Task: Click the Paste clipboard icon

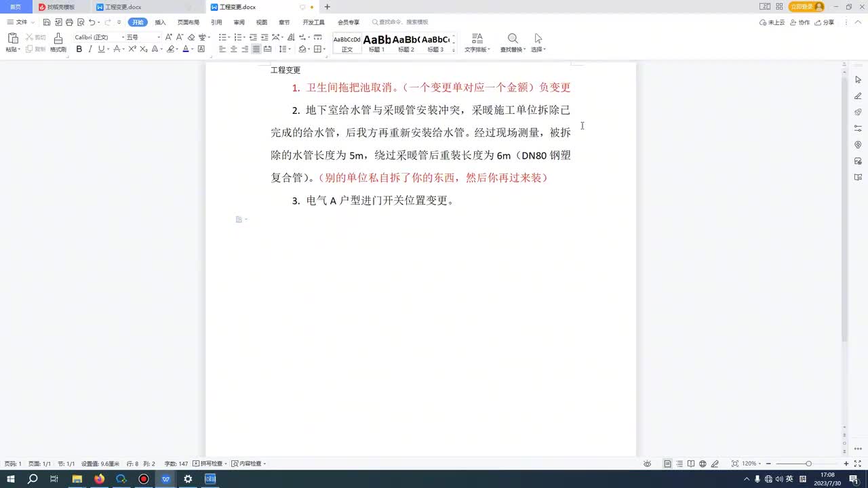Action: (12, 39)
